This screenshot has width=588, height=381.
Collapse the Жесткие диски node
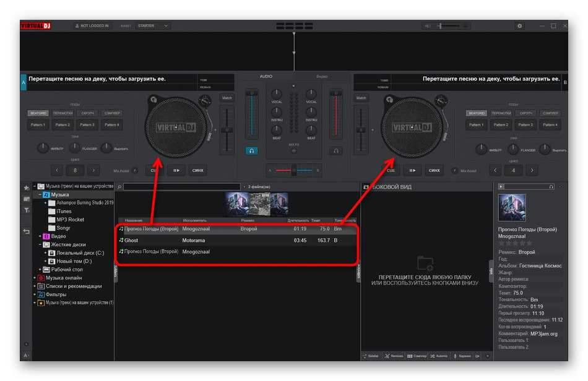click(40, 245)
